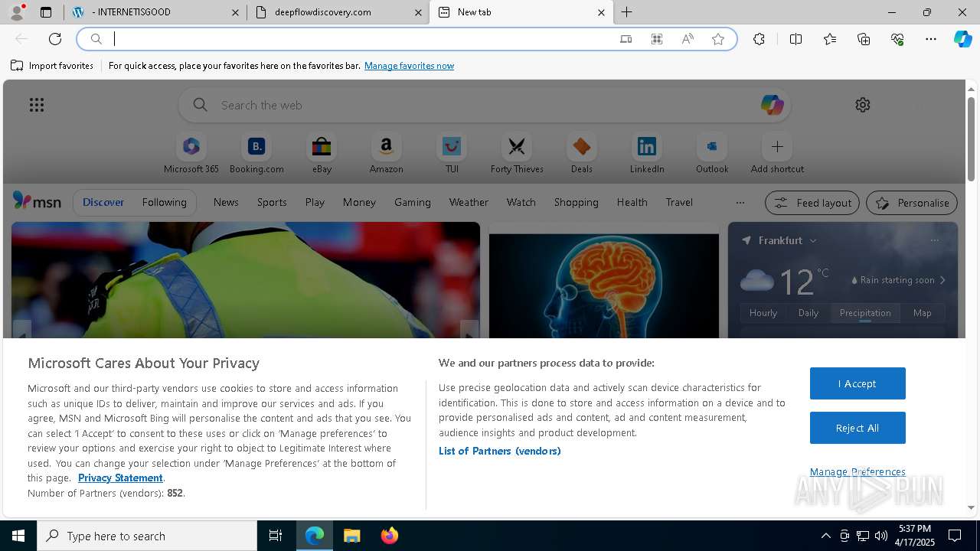980x551 pixels.
Task: Click the Feed layout button
Action: (812, 203)
